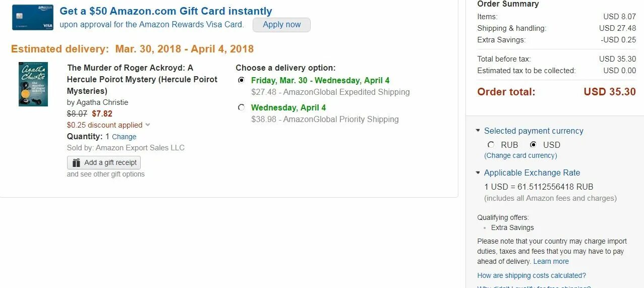Click the Selected payment currency heading
The height and width of the screenshot is (288, 644).
click(x=534, y=131)
